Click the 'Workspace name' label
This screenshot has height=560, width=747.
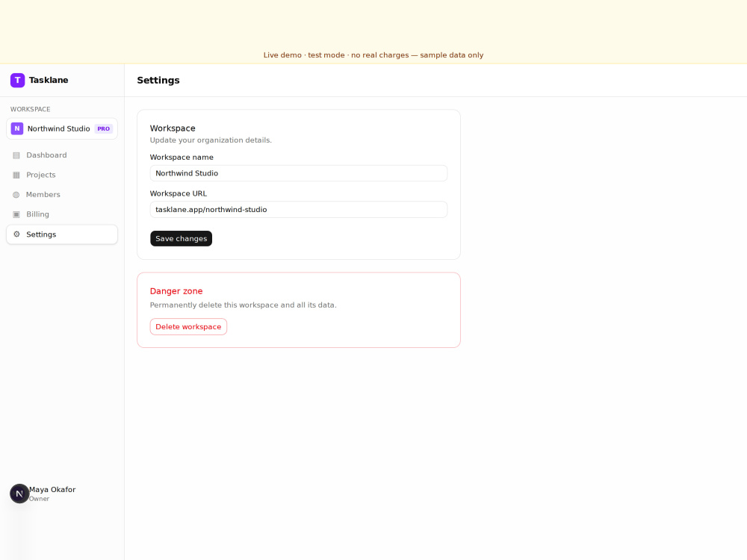[x=182, y=157]
